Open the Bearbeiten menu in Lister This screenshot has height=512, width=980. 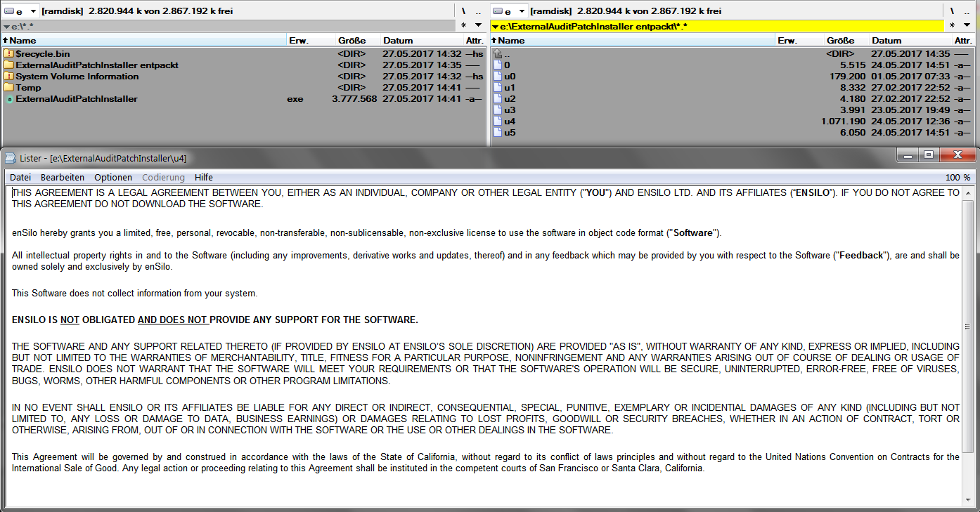pyautogui.click(x=63, y=178)
